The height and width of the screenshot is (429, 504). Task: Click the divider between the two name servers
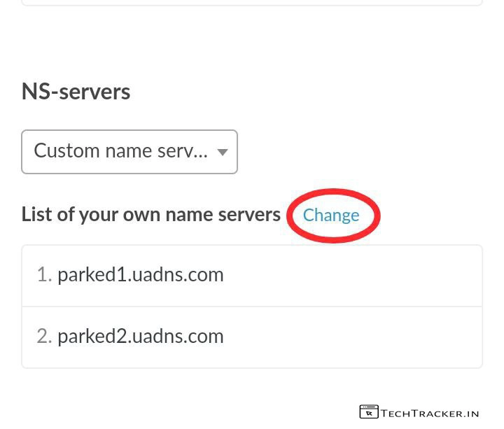[252, 307]
